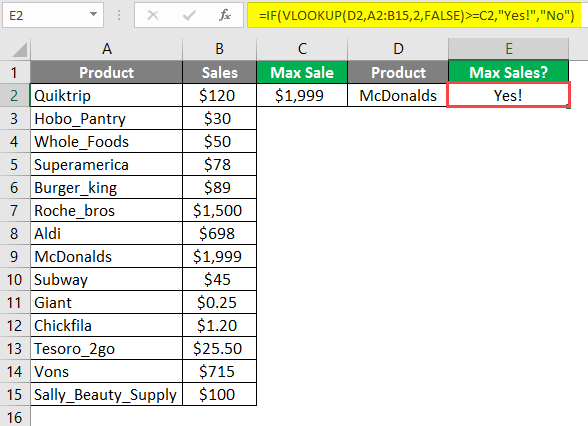Select the 'Aldi' cell
588x426 pixels.
coord(106,233)
